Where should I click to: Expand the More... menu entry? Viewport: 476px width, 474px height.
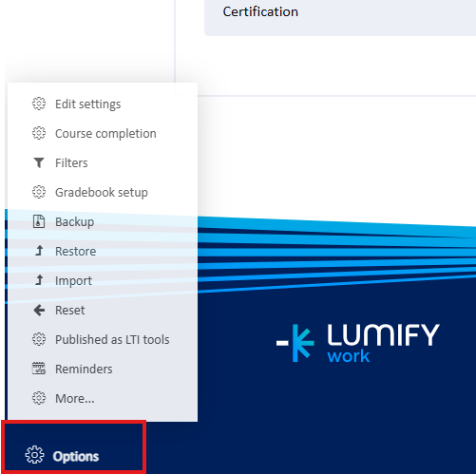(75, 398)
